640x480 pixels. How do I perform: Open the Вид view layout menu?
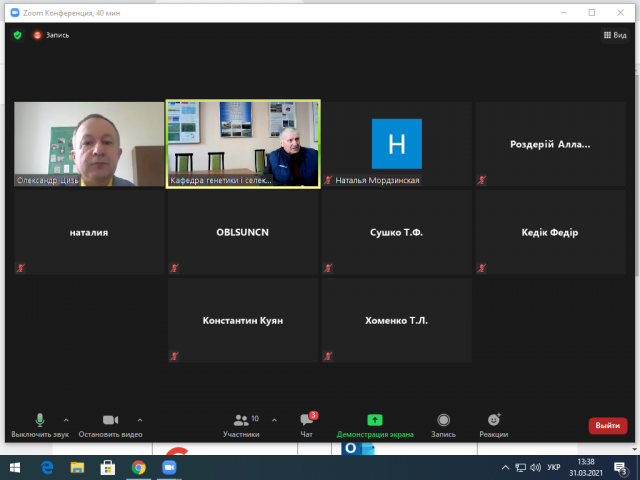[x=615, y=35]
